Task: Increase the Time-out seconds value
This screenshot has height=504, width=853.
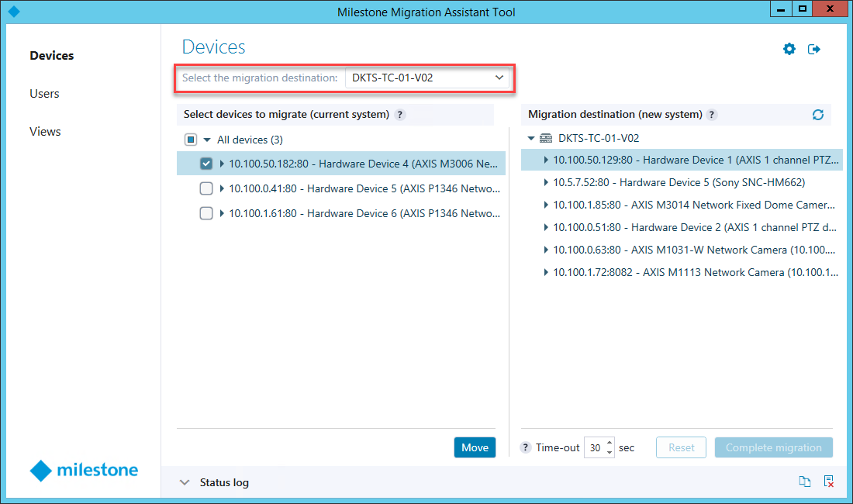Action: 610,444
